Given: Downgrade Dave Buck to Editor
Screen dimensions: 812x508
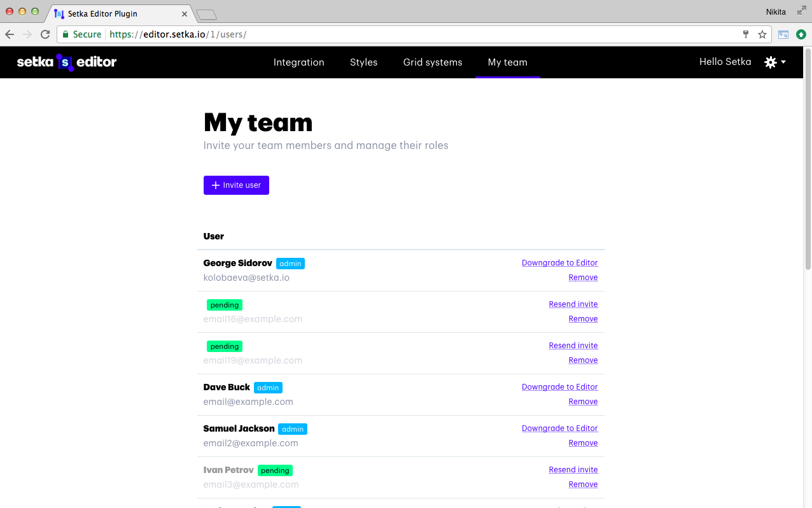Looking at the screenshot, I should click(x=560, y=387).
